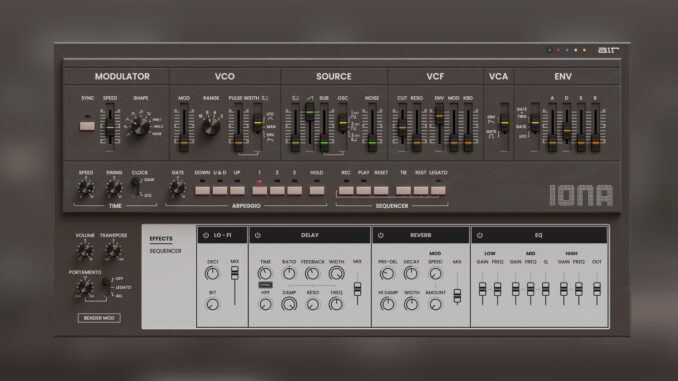Select arpeggio octave range 1 button
The width and height of the screenshot is (678, 381).
pos(259,190)
